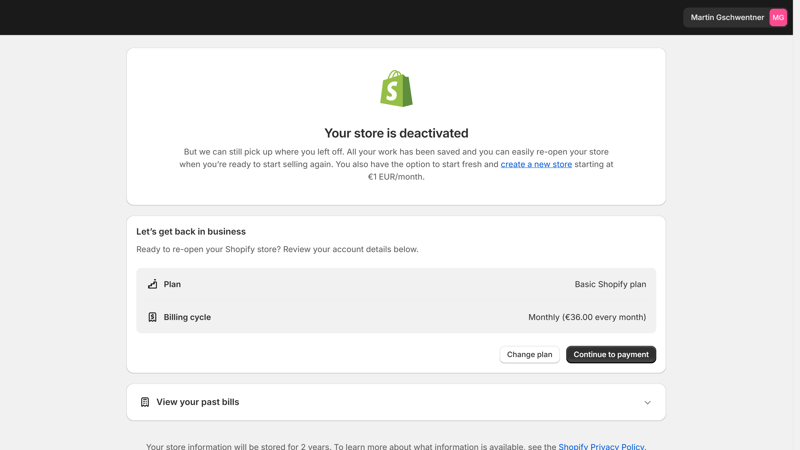Click the past bills receipt icon
Viewport: 800px width, 450px height.
click(x=145, y=402)
